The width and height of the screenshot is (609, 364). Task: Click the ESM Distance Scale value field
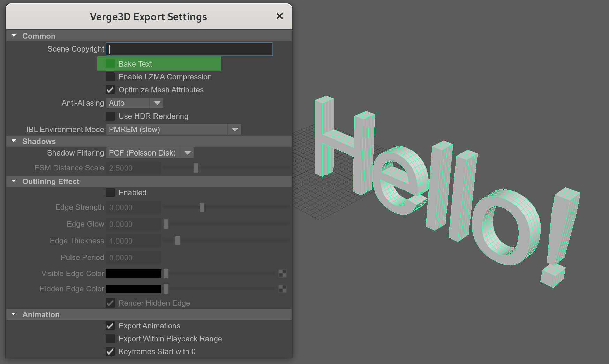click(134, 168)
